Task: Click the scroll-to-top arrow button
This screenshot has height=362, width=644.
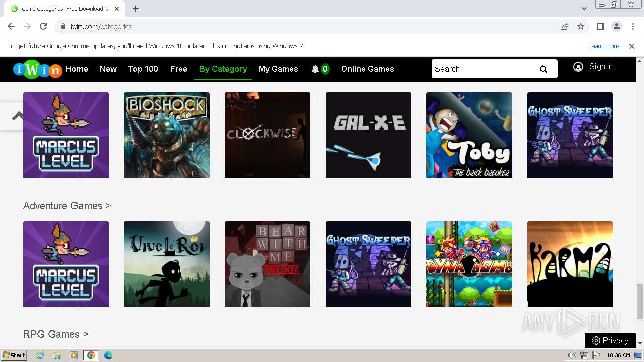Action: point(18,116)
